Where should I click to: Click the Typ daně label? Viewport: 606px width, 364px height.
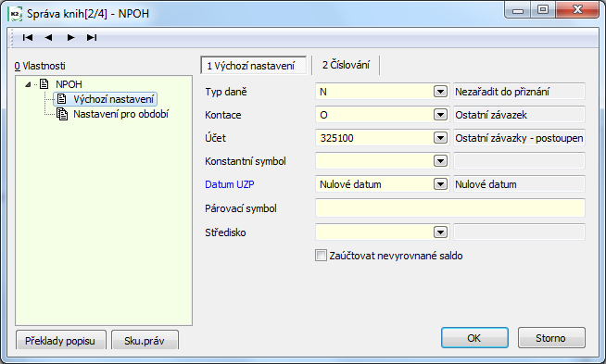[x=226, y=92]
